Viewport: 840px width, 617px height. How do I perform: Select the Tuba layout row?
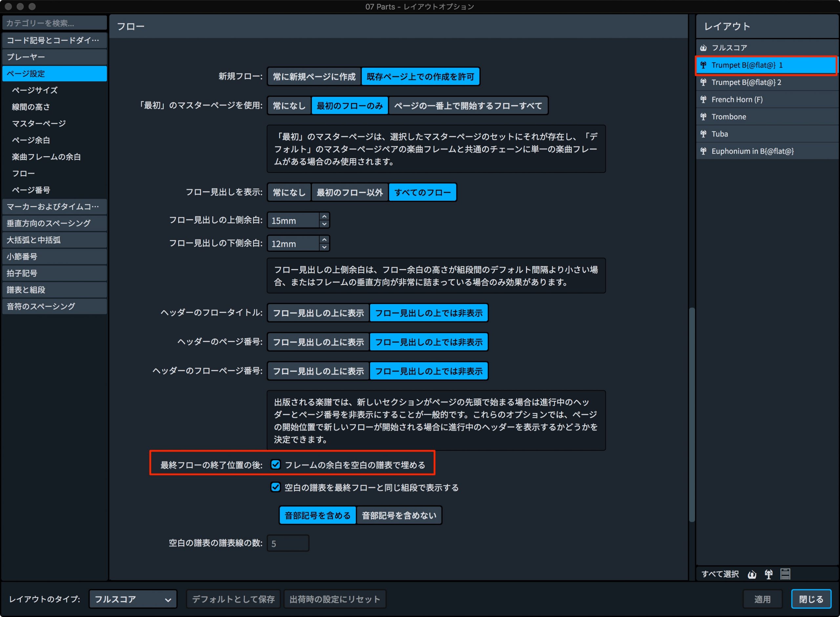click(767, 134)
